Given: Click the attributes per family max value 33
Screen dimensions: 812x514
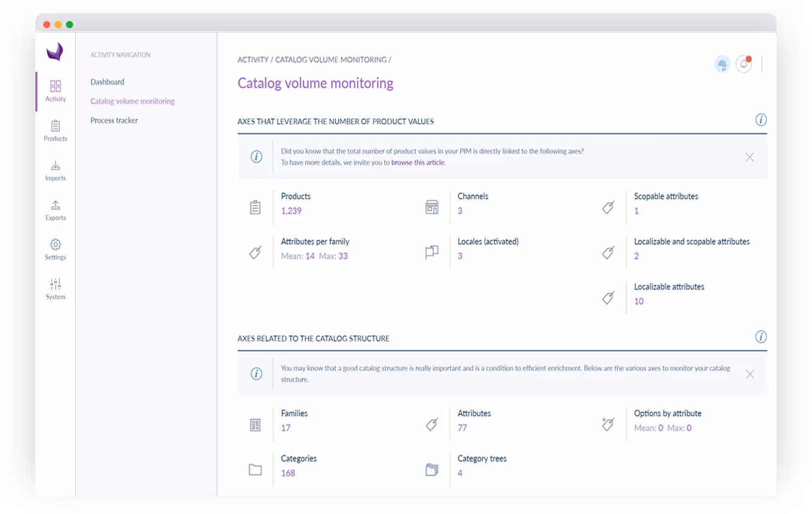Looking at the screenshot, I should pyautogui.click(x=343, y=256).
